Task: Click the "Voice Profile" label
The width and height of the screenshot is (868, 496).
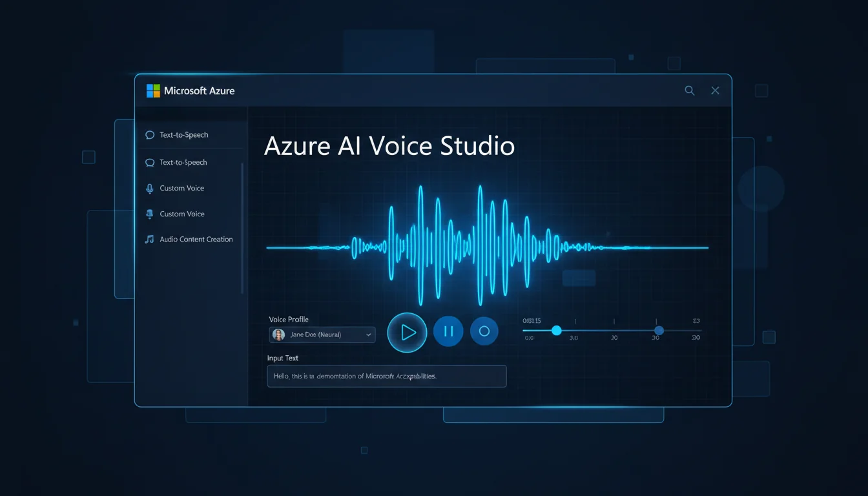Action: (289, 319)
